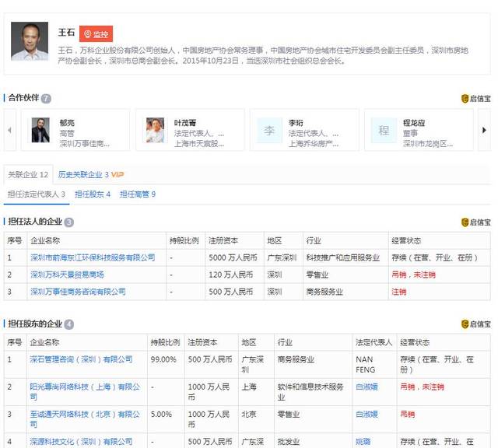This screenshot has height=448, width=498.
Task: Open Wang Shi's profile photo
Action: point(30,41)
